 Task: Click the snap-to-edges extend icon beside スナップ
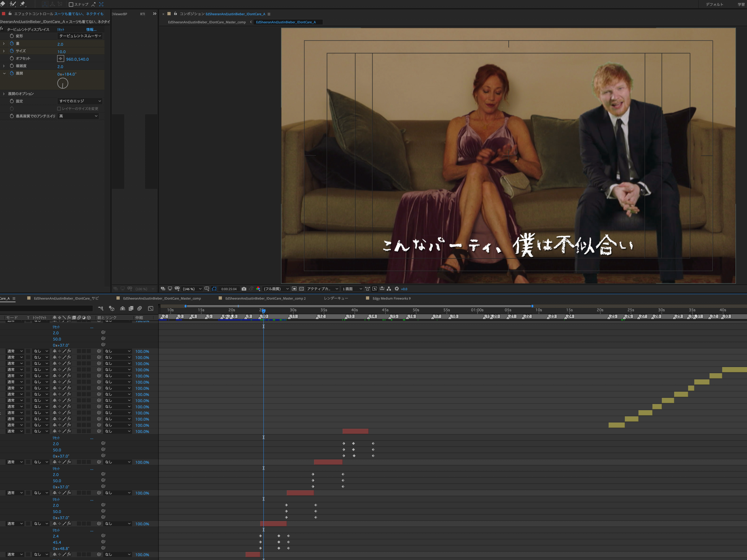coord(93,4)
